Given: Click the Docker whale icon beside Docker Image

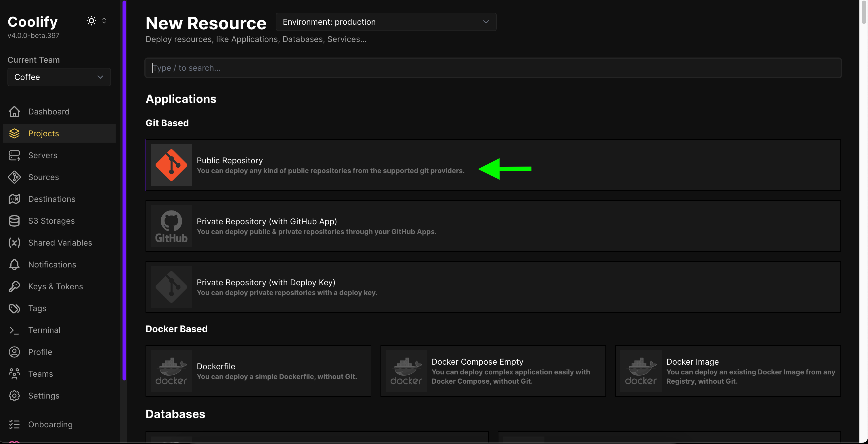Looking at the screenshot, I should tap(641, 371).
